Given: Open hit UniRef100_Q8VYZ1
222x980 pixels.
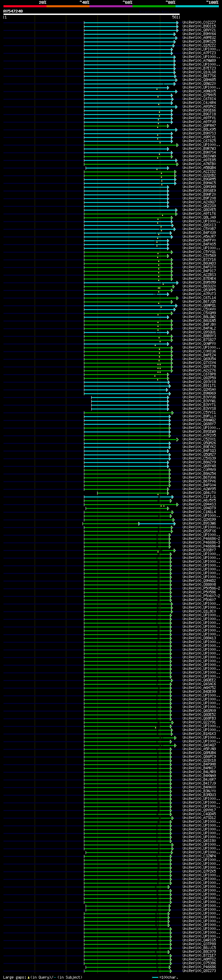Looking at the screenshot, I should point(199,30).
